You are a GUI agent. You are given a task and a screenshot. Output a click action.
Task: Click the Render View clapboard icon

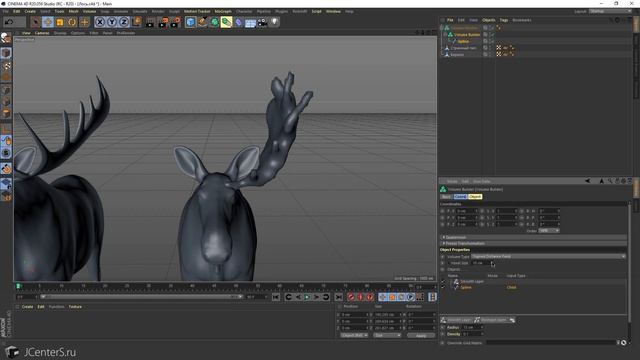point(150,22)
